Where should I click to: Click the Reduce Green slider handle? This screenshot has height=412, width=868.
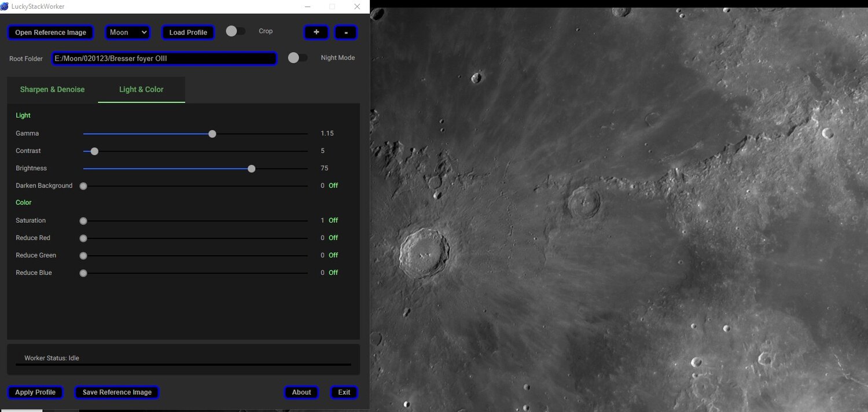pos(83,255)
